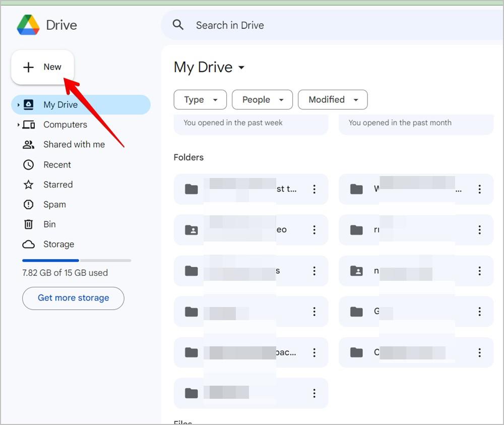Viewport: 504px width, 425px height.
Task: Click the search magnifier icon
Action: (178, 25)
